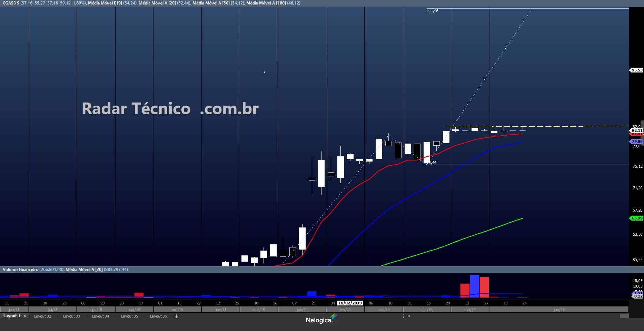
Task: Open the vertical three-dot options handle
Action: (403, 316)
